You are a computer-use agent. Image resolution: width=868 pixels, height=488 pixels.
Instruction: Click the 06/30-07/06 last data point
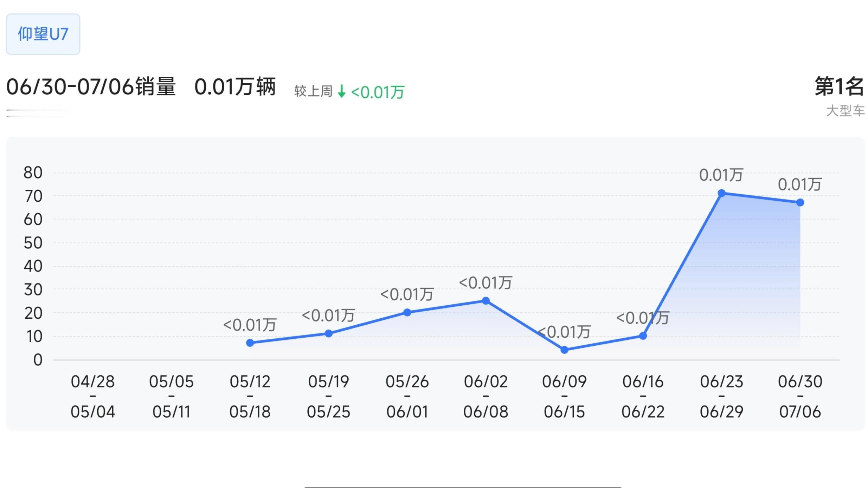click(x=800, y=202)
